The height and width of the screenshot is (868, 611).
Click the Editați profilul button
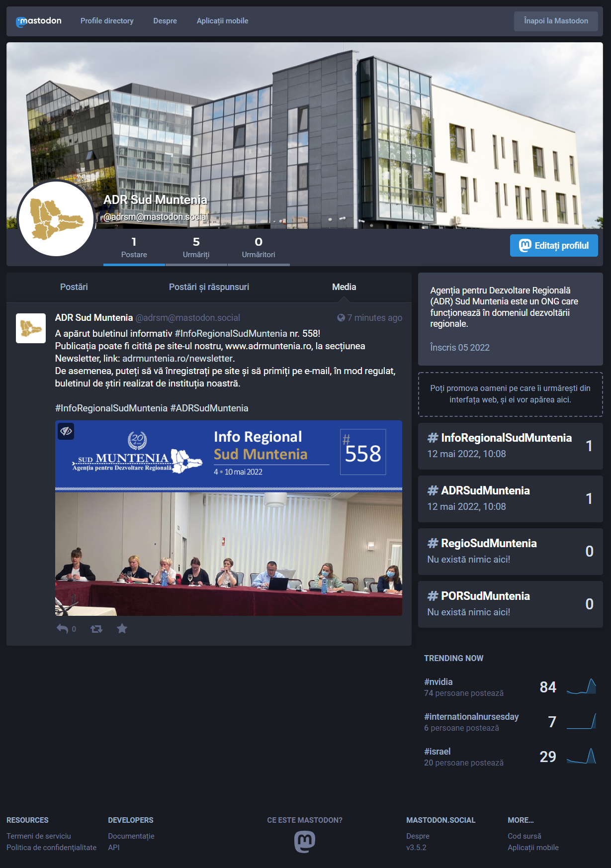click(554, 246)
